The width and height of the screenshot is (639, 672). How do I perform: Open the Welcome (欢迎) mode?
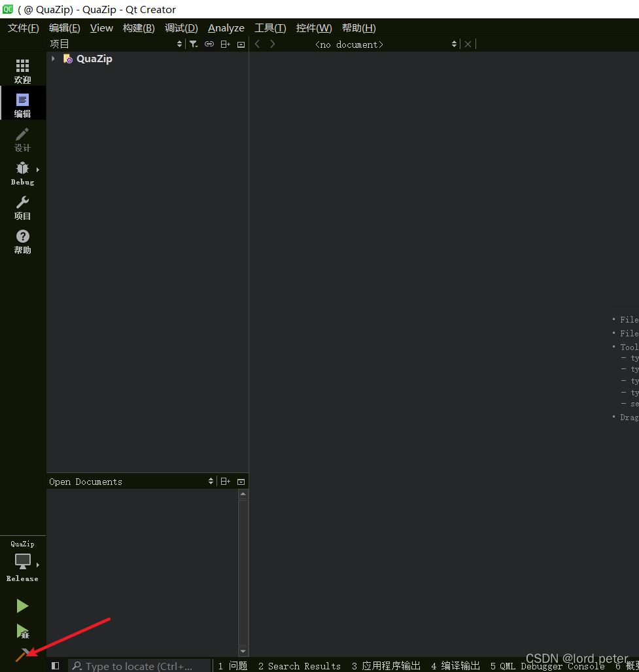tap(22, 71)
